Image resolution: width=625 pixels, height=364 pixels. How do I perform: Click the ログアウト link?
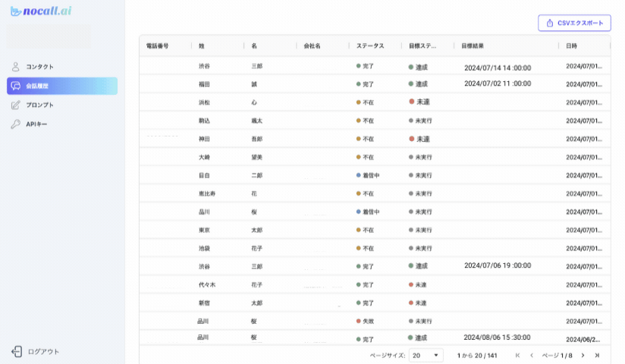tap(43, 351)
